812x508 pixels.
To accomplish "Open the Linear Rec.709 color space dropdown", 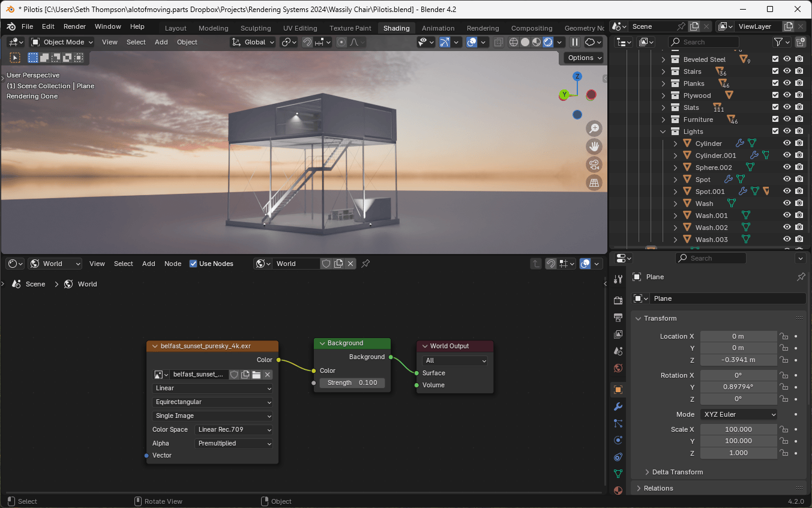I will point(235,429).
